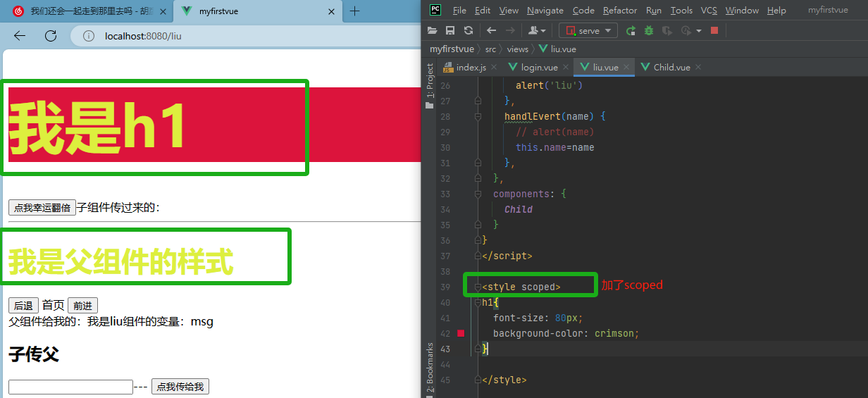Click the 点我传给我 button
The width and height of the screenshot is (868, 398).
[x=180, y=387]
